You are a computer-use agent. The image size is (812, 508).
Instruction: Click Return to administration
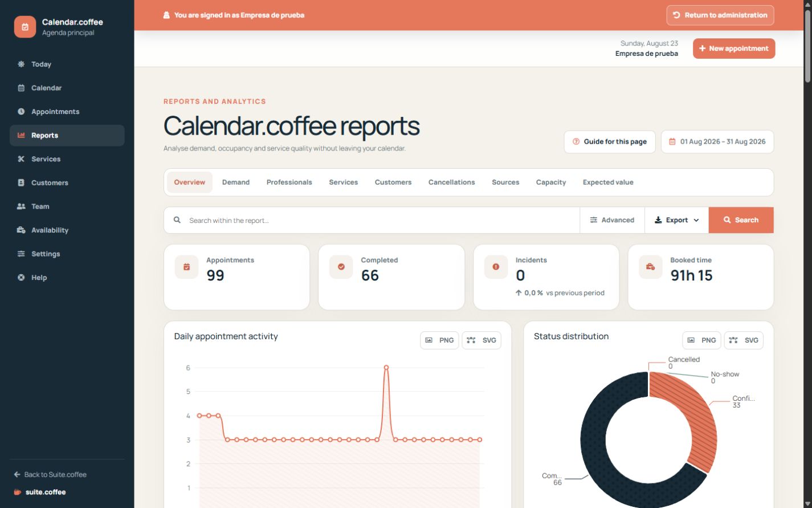coord(720,15)
